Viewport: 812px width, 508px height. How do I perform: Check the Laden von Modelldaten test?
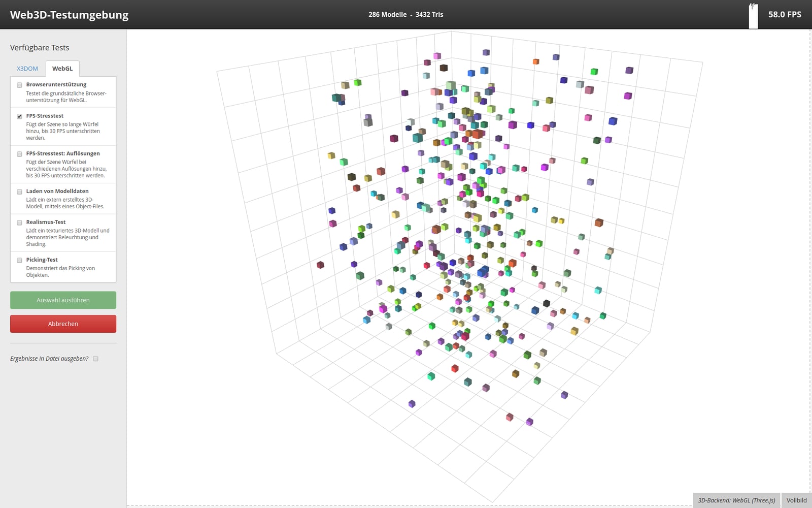pyautogui.click(x=19, y=192)
